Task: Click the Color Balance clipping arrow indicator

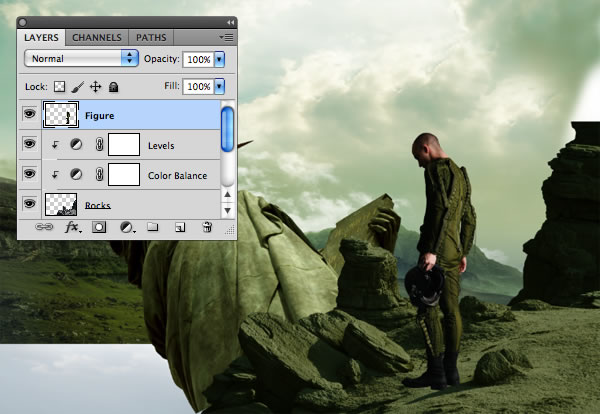Action: click(x=55, y=174)
